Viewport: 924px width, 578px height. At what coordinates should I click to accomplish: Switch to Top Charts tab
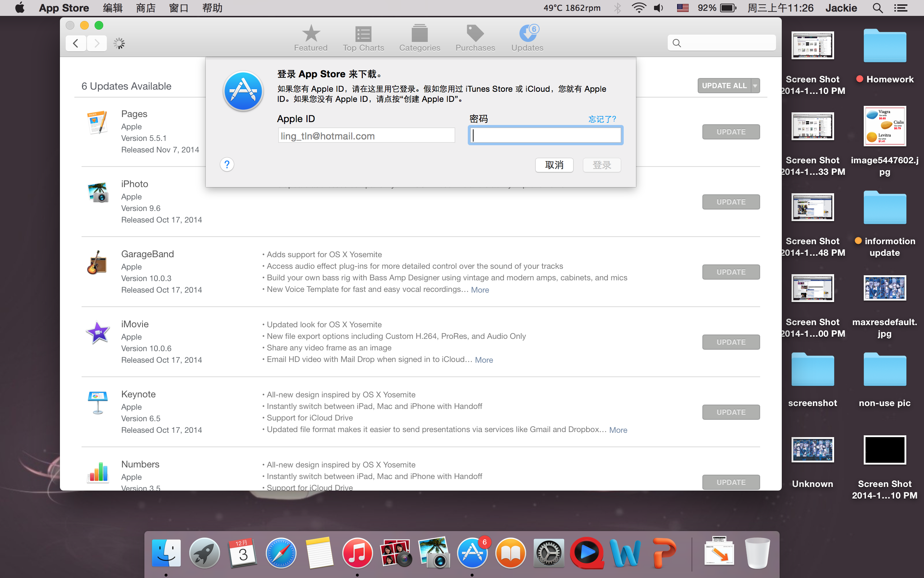pos(363,38)
